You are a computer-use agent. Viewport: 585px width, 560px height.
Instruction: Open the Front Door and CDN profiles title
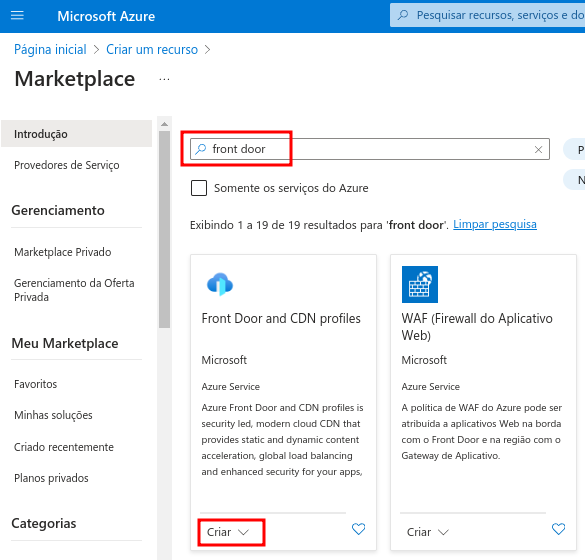tap(281, 318)
